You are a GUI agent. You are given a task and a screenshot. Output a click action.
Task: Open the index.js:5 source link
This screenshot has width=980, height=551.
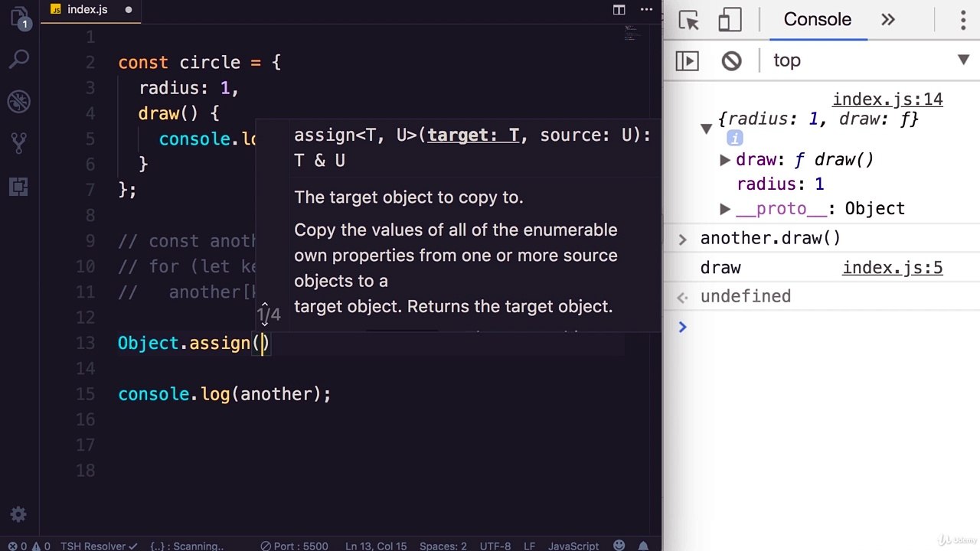pos(893,268)
